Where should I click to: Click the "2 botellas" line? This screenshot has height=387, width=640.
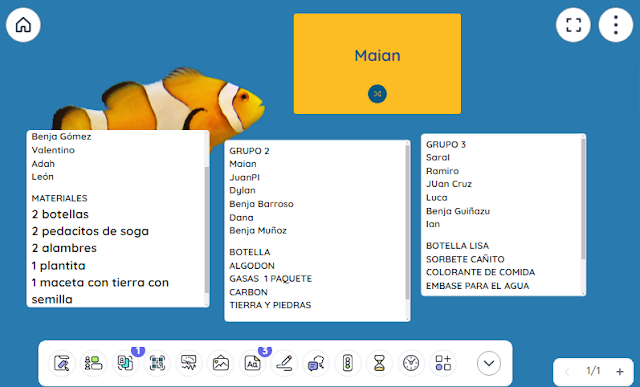pyautogui.click(x=60, y=214)
